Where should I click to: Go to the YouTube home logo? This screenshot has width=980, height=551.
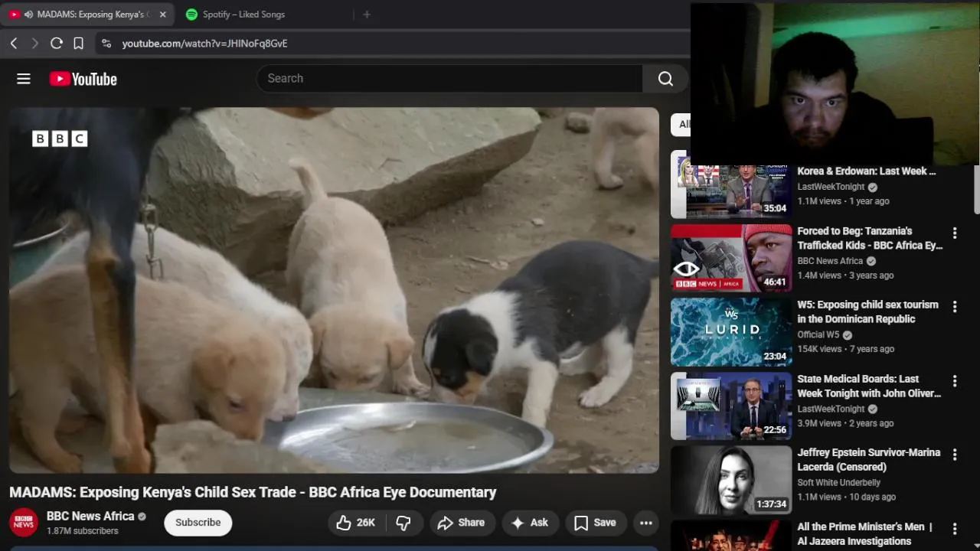pos(83,79)
